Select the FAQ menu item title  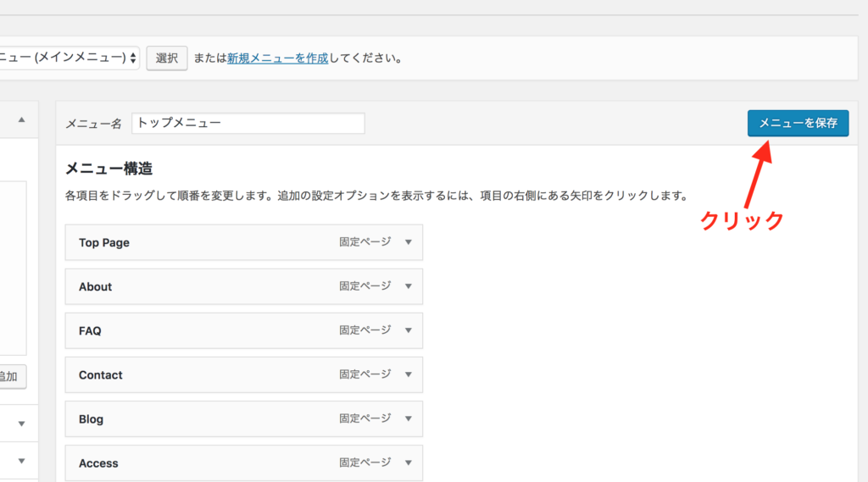pyautogui.click(x=90, y=330)
